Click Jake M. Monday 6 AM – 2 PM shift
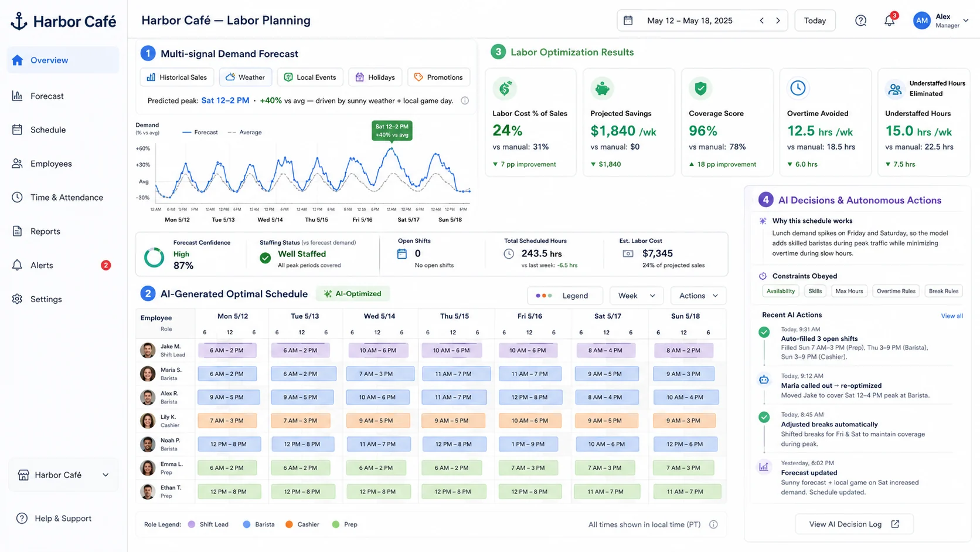This screenshot has width=980, height=552. tap(227, 350)
